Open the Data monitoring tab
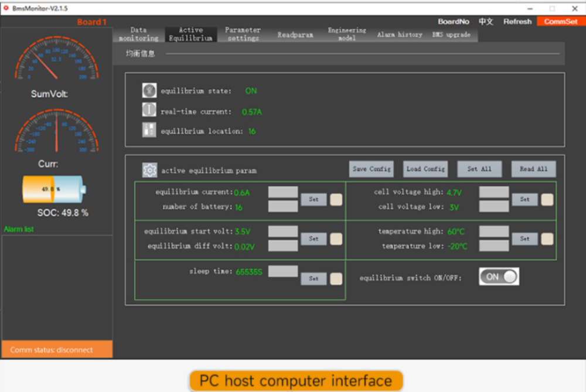This screenshot has height=392, width=586. pos(139,34)
